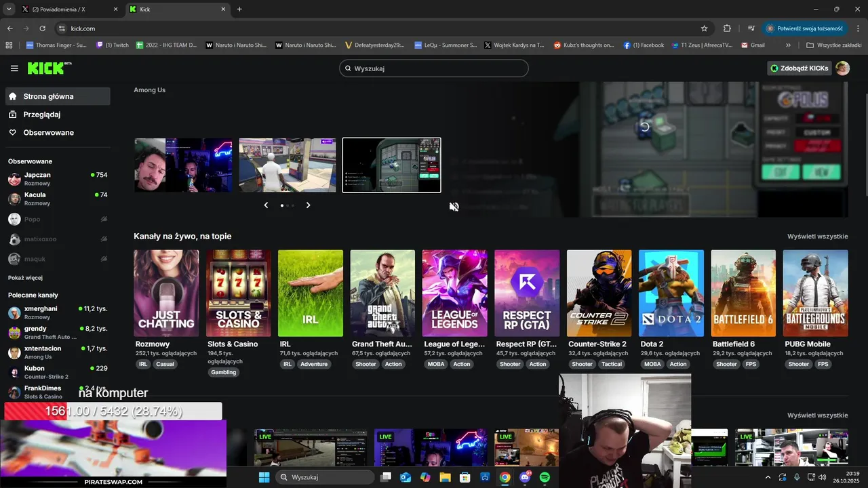The height and width of the screenshot is (488, 868).
Task: Show hidden system tray icons
Action: [768, 477]
